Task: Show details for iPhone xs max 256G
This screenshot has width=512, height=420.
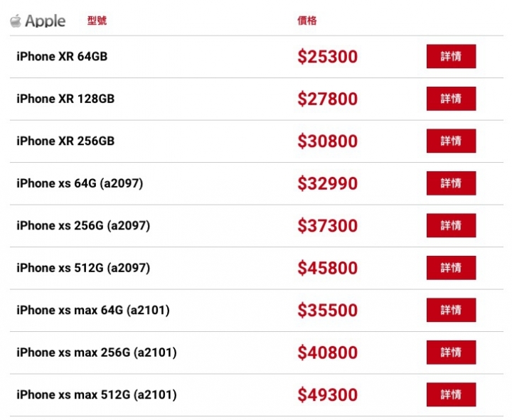Action: point(451,352)
